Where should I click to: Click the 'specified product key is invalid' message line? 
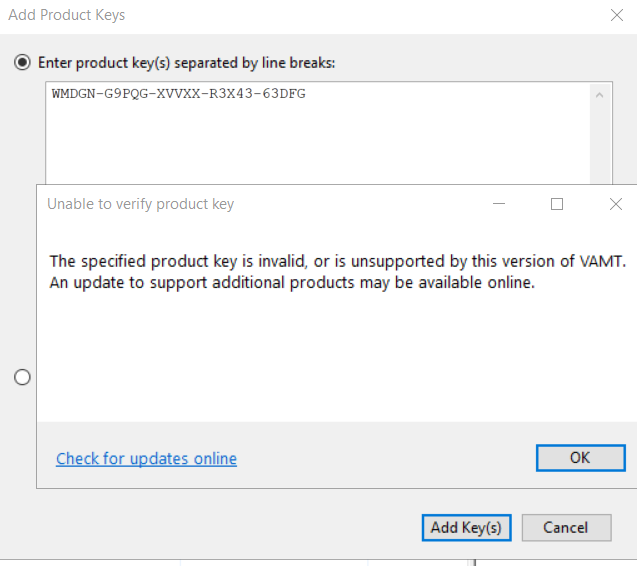click(x=338, y=261)
